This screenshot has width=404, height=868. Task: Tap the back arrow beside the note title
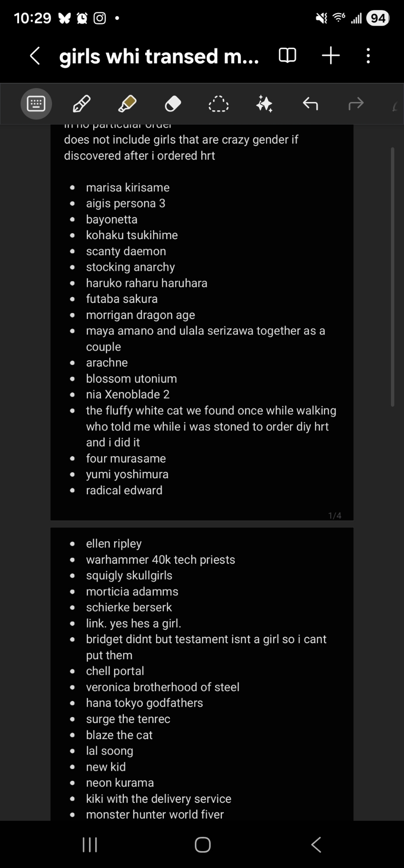point(35,56)
